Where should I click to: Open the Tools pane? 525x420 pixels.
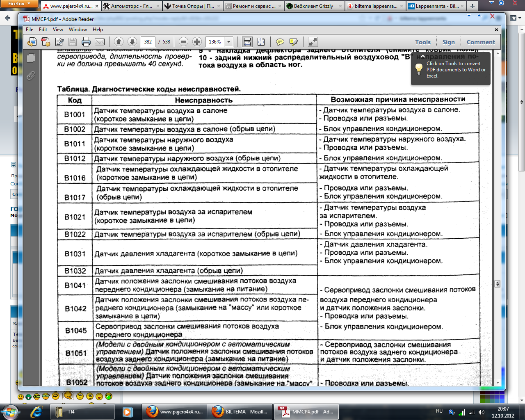pos(422,42)
